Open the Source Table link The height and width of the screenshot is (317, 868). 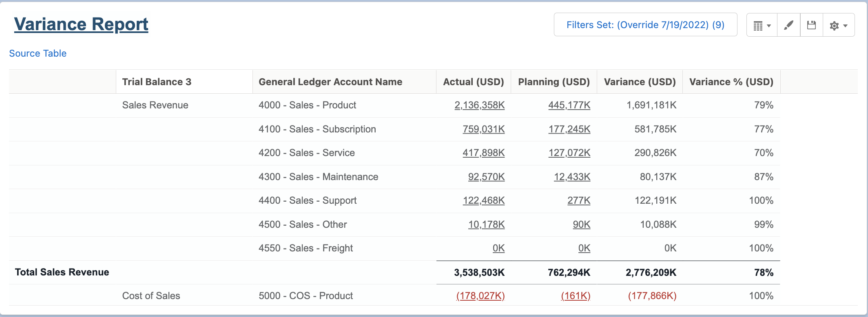[x=38, y=53]
